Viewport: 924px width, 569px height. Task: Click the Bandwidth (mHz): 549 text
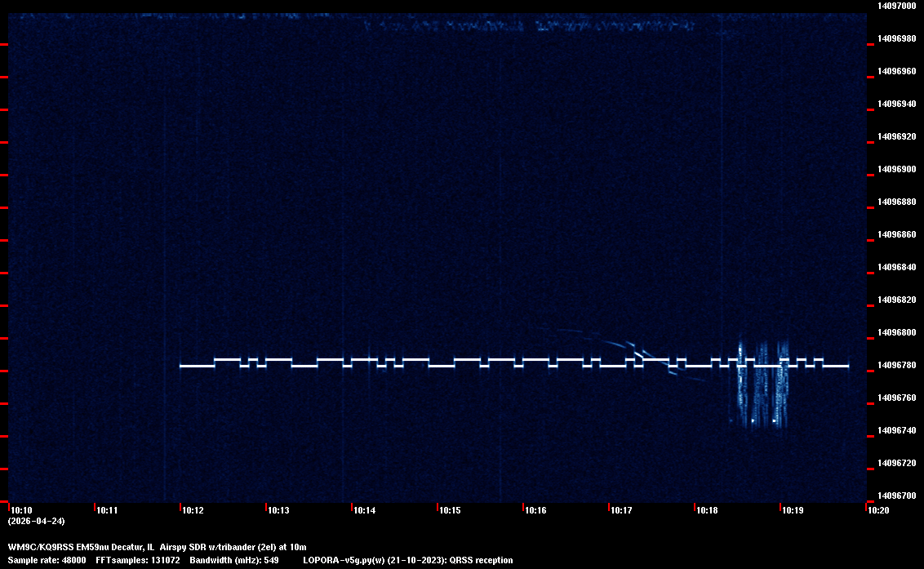pyautogui.click(x=234, y=560)
